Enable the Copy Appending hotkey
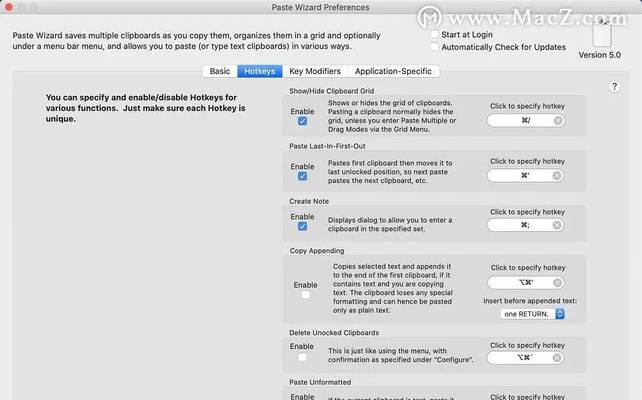Image resolution: width=642 pixels, height=400 pixels. [305, 295]
